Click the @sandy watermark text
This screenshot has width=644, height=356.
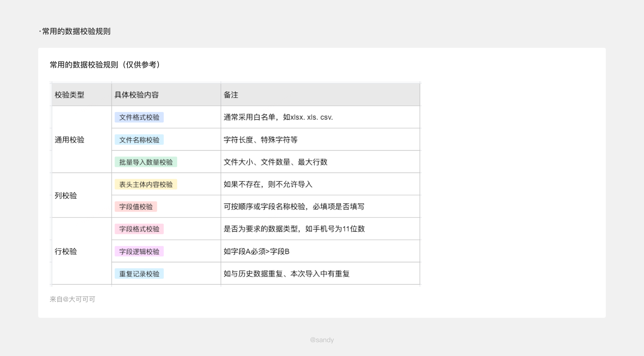[x=322, y=340]
